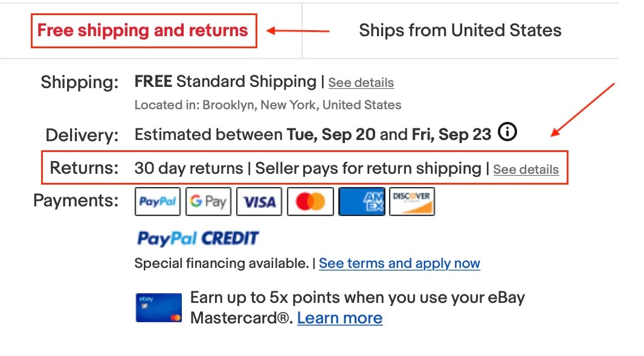Click the Visa card icon

point(259,202)
